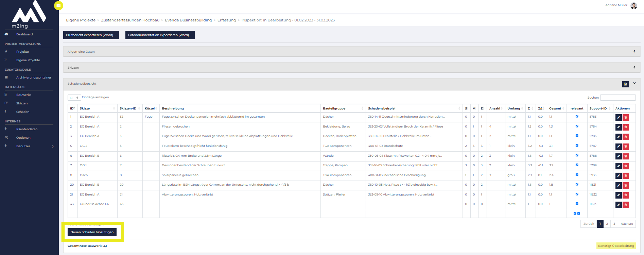Viewport: 644px width, 255px height.
Task: Delete the 'Risse bis 0,4 mm' entry
Action: click(626, 156)
